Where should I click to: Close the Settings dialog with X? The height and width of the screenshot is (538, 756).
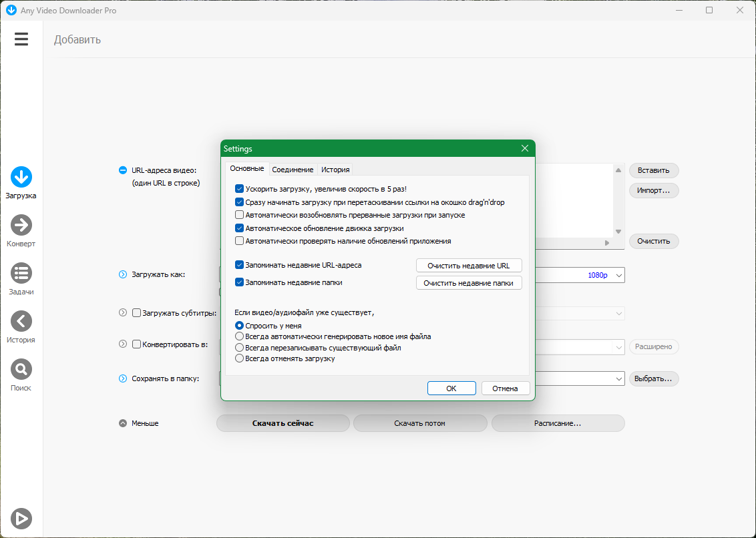pos(525,148)
